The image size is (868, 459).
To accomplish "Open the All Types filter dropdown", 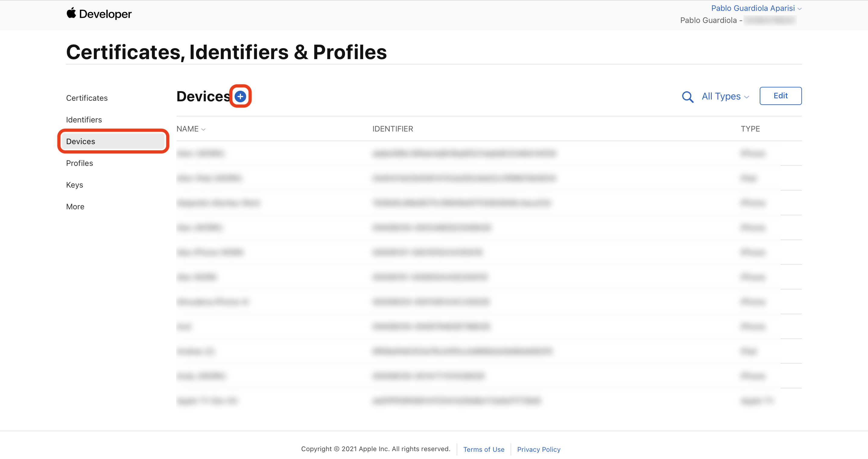I will tap(725, 97).
